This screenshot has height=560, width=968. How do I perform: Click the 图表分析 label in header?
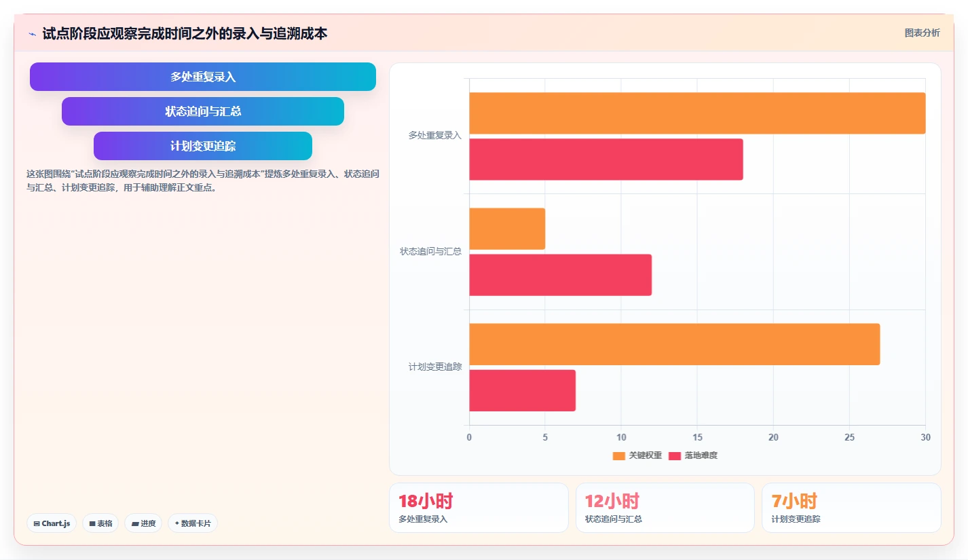click(x=922, y=33)
